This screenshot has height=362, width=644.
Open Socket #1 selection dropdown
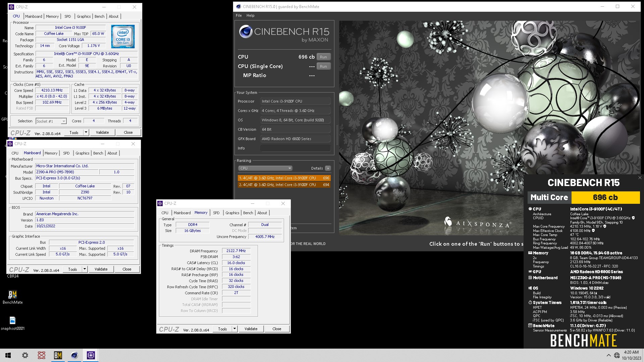coord(51,121)
